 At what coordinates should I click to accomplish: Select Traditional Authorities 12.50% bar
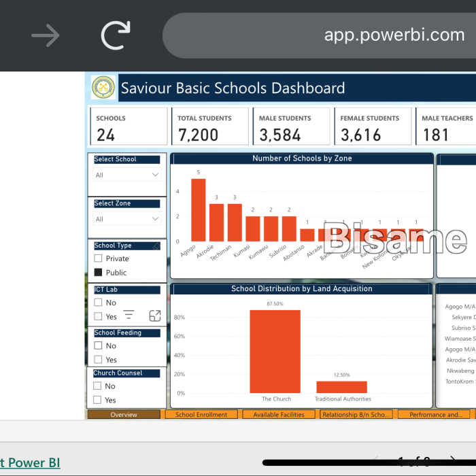click(x=342, y=387)
